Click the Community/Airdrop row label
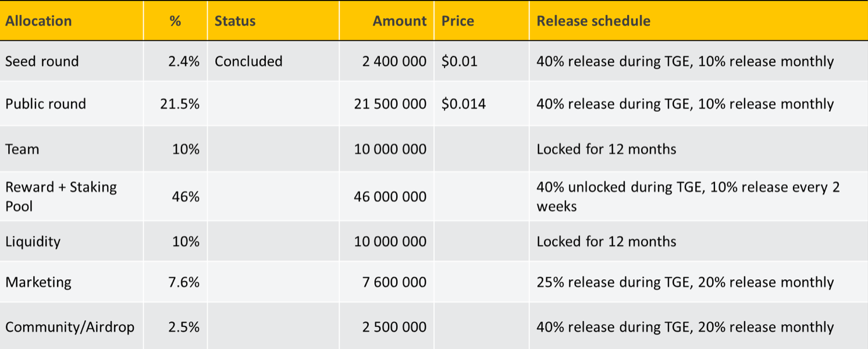The image size is (868, 349). 70,327
